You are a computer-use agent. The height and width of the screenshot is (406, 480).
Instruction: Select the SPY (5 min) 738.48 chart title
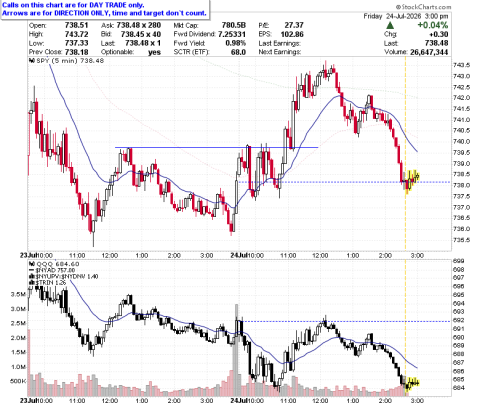[x=70, y=61]
